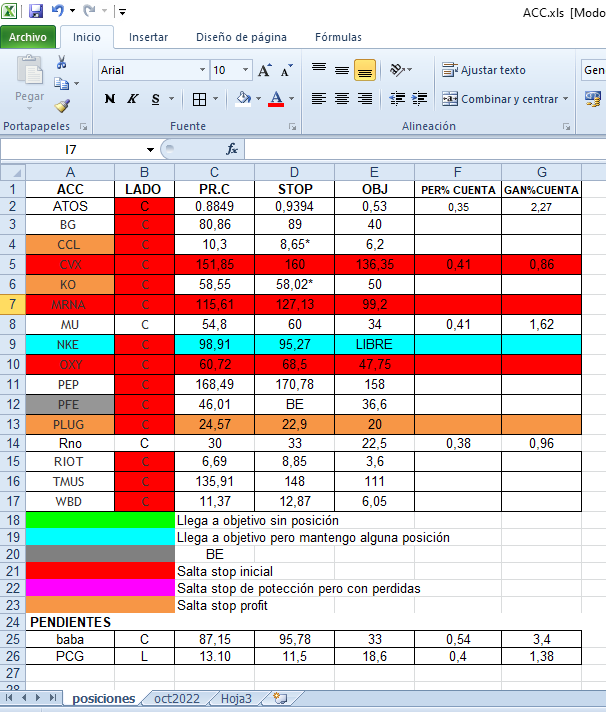Click the increase indent icon
The width and height of the screenshot is (606, 712).
coord(419,99)
